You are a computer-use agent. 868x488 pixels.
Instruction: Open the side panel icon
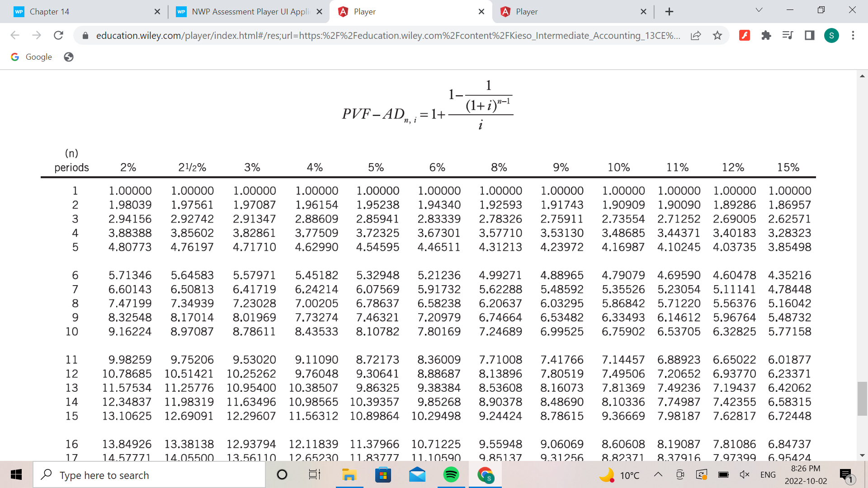[x=809, y=35]
